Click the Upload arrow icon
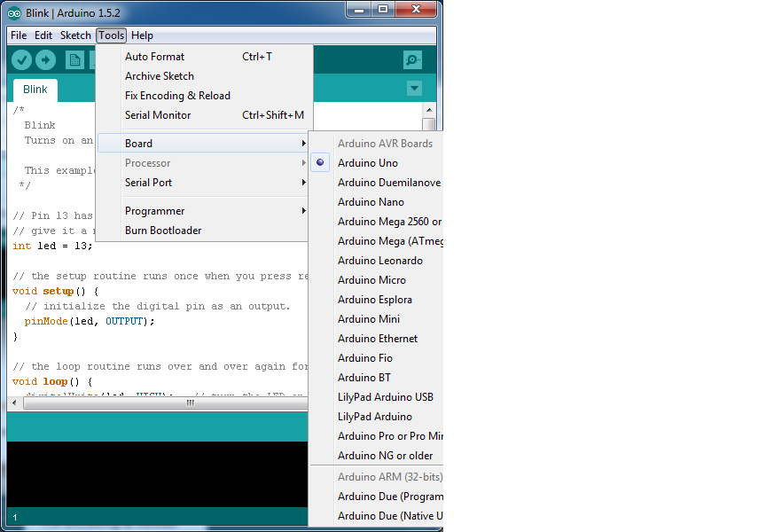Image resolution: width=766 pixels, height=532 pixels. click(x=45, y=60)
